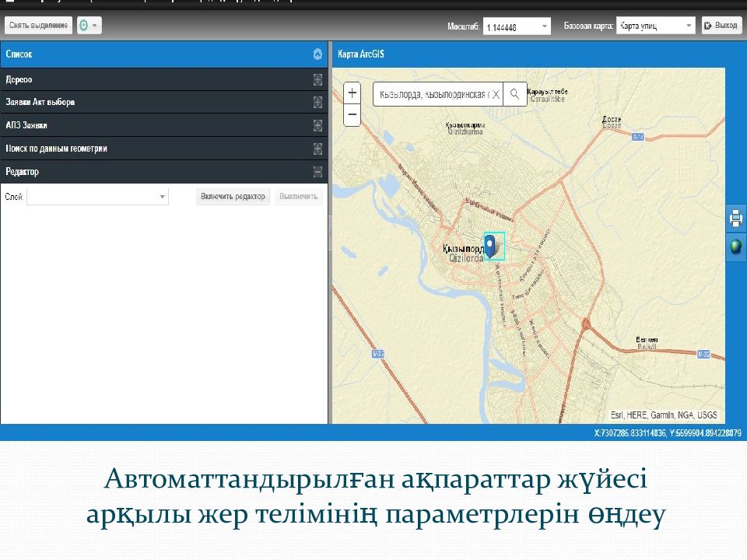Open the Масштаб scale dropdown

pos(545,26)
